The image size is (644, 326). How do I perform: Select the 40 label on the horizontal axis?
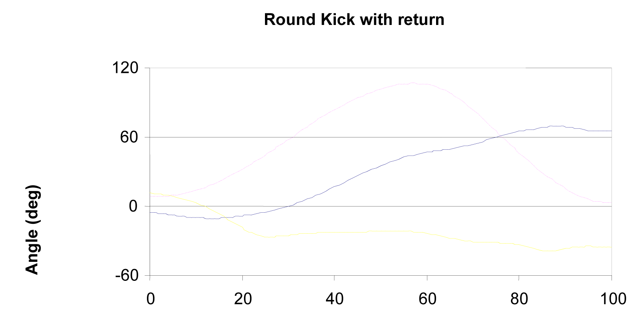tap(335, 299)
